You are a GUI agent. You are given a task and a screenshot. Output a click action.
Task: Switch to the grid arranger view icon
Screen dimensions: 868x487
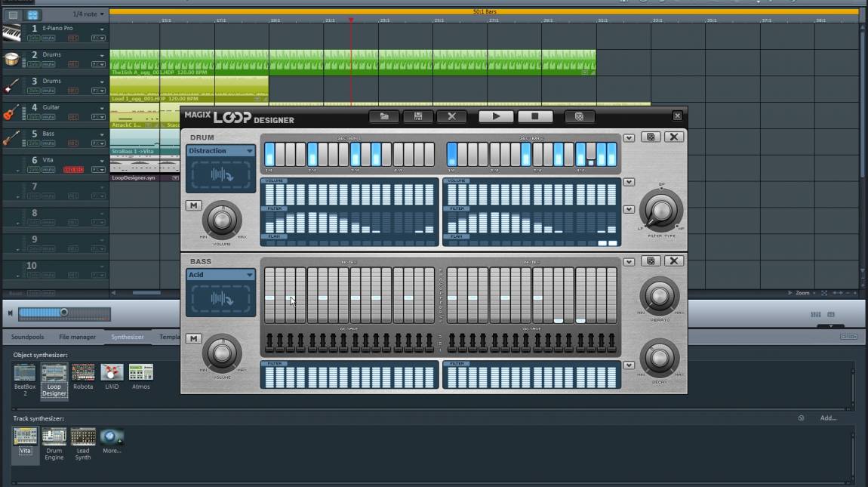(x=32, y=15)
